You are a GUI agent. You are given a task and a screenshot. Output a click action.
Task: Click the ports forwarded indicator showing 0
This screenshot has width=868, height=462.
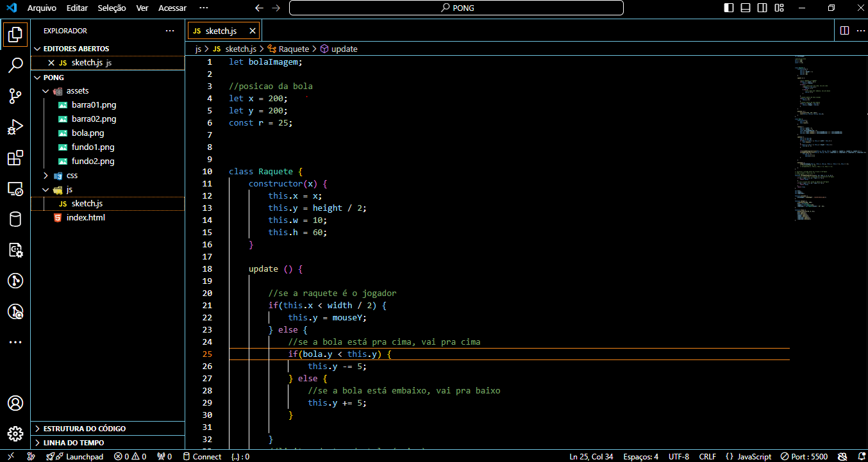click(x=164, y=456)
